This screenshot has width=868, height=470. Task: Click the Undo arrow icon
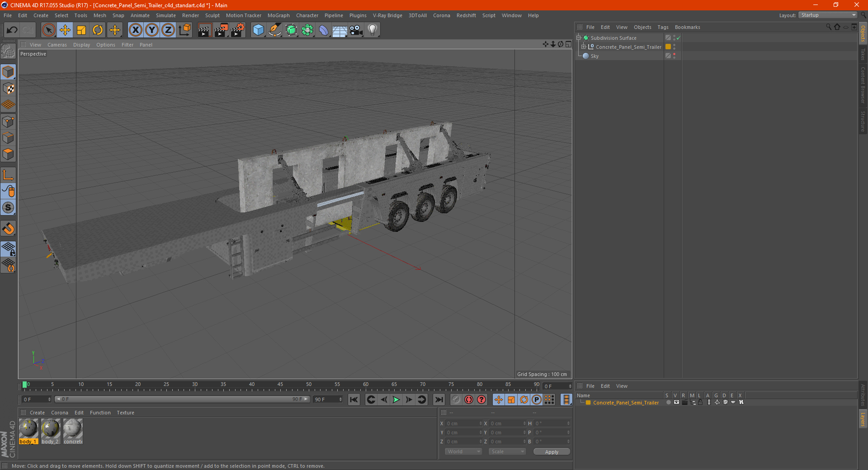[x=12, y=30]
